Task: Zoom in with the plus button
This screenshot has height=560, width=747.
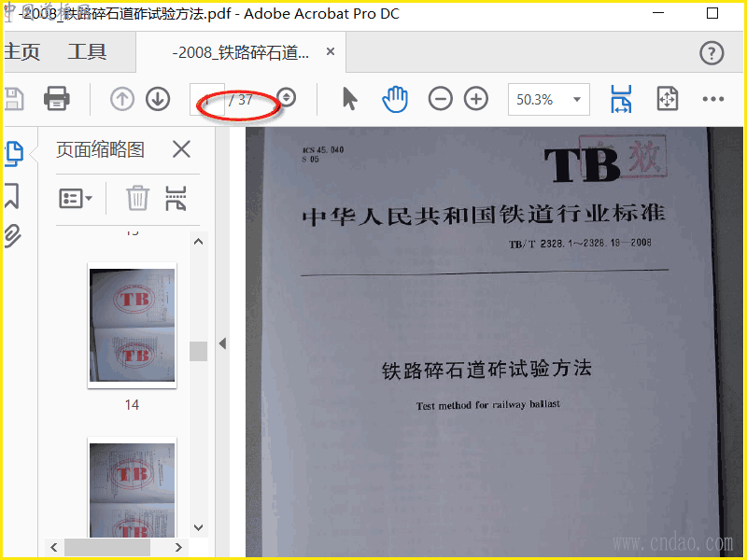Action: (x=476, y=99)
